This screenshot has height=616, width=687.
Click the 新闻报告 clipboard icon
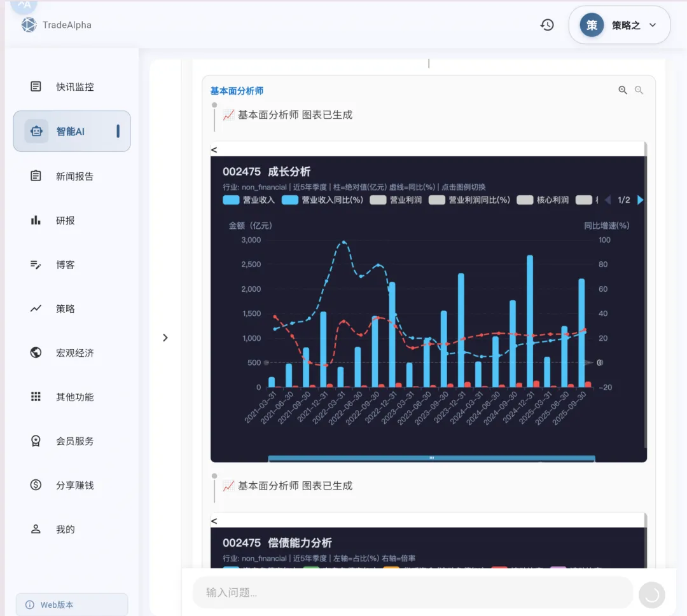tap(36, 176)
